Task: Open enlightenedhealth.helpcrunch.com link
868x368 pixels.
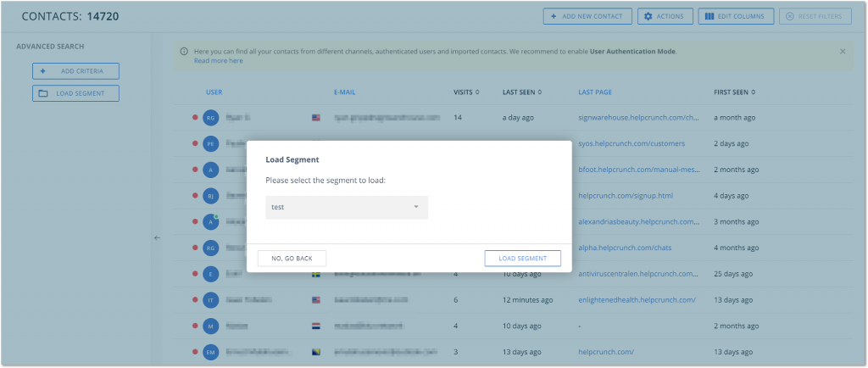Action: 637,300
